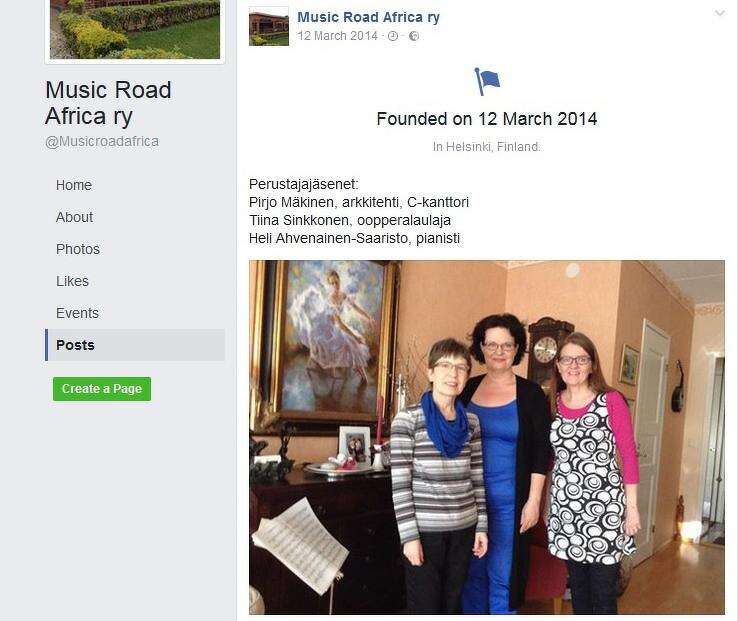738x621 pixels.
Task: Click the Create a Page button
Action: click(102, 389)
